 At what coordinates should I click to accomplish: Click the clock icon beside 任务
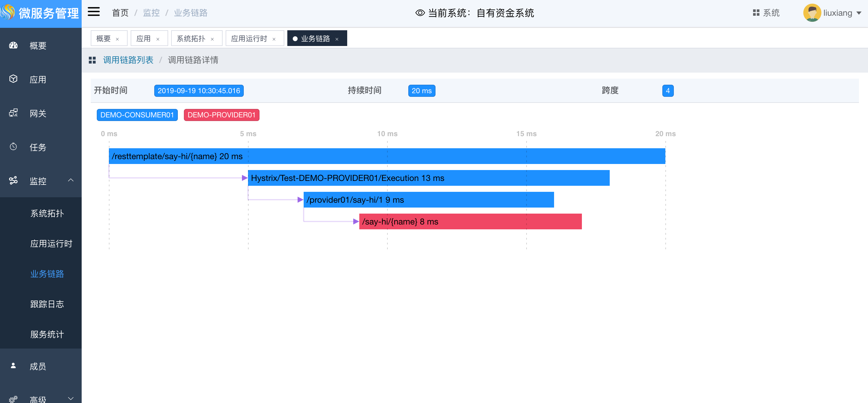point(13,146)
